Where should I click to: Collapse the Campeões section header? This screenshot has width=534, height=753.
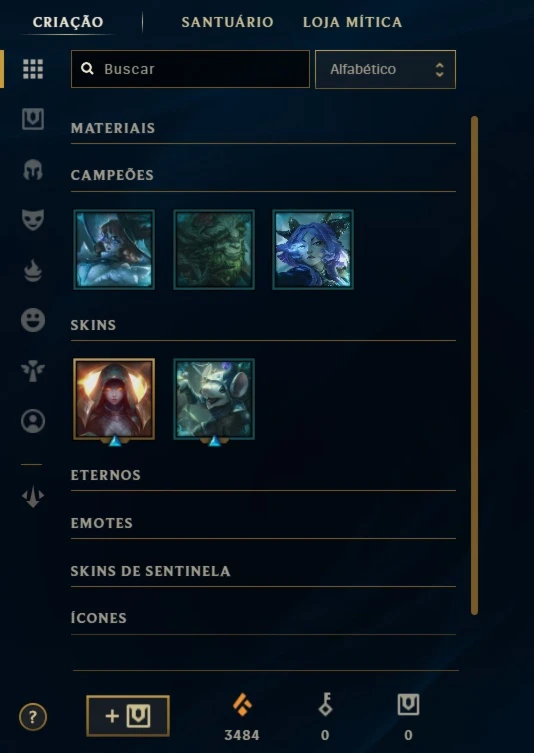tap(263, 176)
